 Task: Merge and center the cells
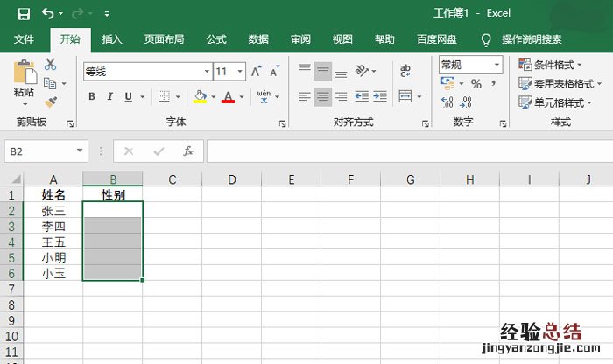point(405,96)
